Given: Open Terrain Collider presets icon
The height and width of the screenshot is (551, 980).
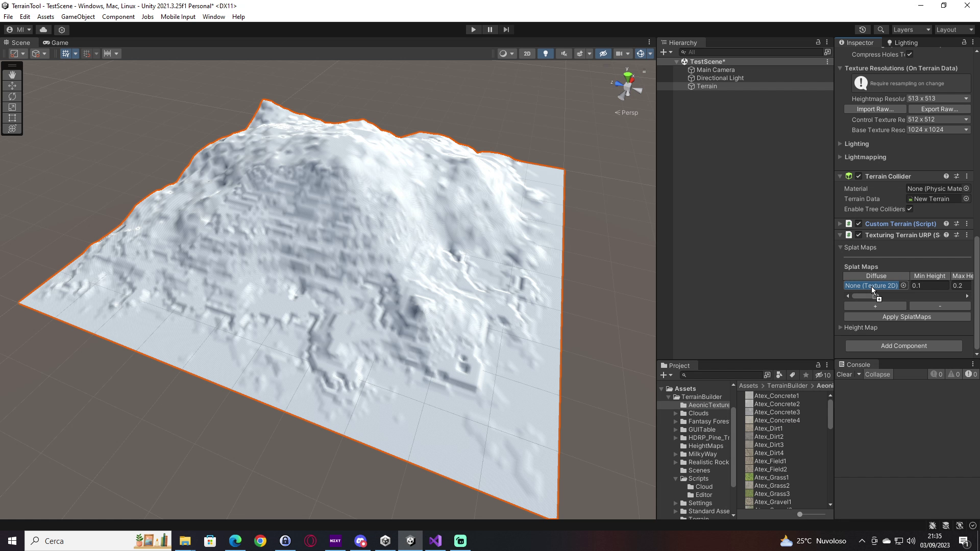Looking at the screenshot, I should (x=957, y=176).
